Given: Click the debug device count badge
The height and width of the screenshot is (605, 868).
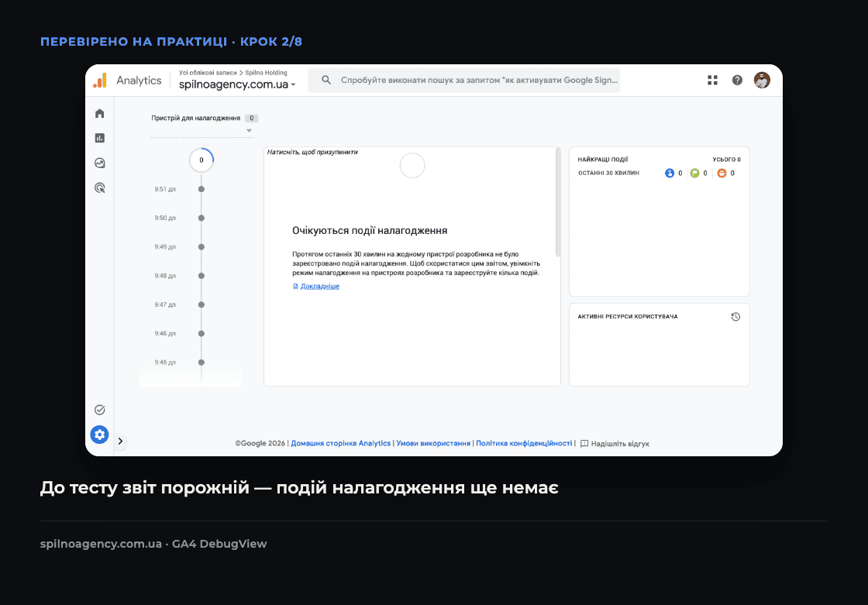Looking at the screenshot, I should pos(251,118).
